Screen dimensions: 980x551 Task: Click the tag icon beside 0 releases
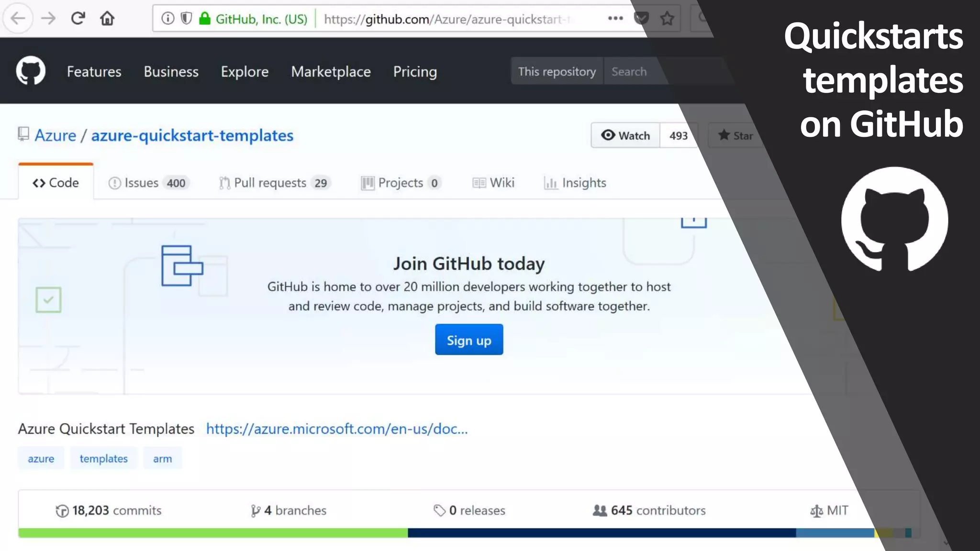pyautogui.click(x=439, y=511)
